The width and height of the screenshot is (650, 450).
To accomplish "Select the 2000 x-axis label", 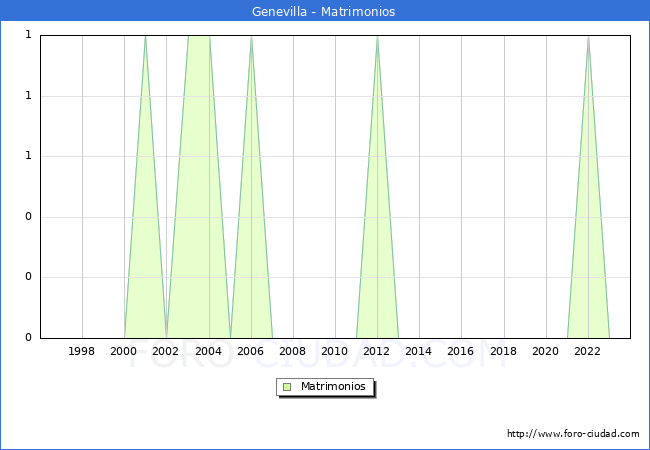I will [x=124, y=351].
